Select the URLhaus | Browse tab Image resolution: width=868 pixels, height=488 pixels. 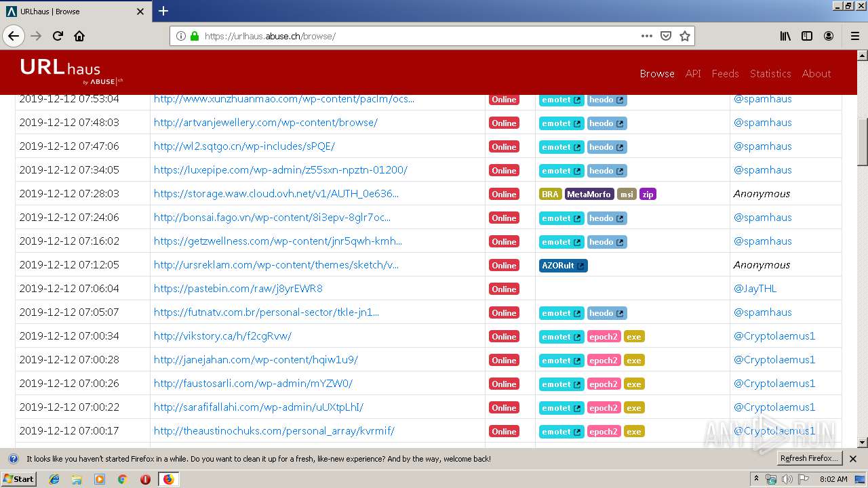[76, 12]
